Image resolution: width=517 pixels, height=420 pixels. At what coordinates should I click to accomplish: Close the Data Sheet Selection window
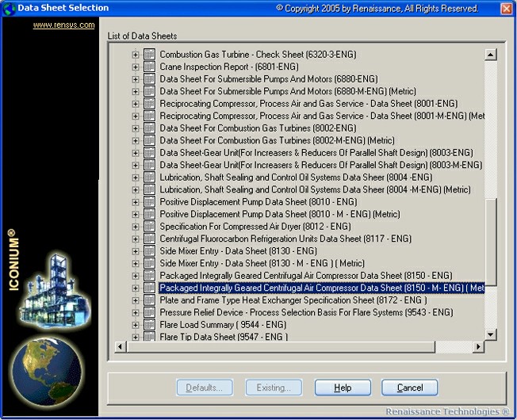[x=507, y=8]
